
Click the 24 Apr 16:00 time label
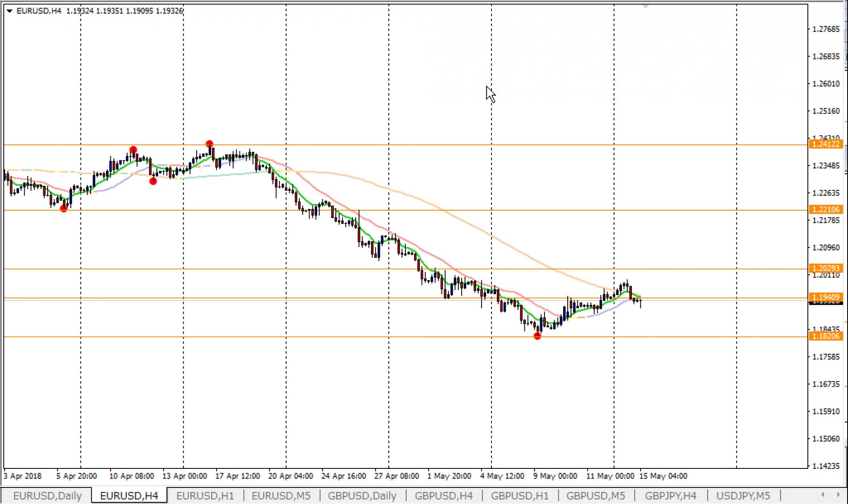pyautogui.click(x=343, y=476)
